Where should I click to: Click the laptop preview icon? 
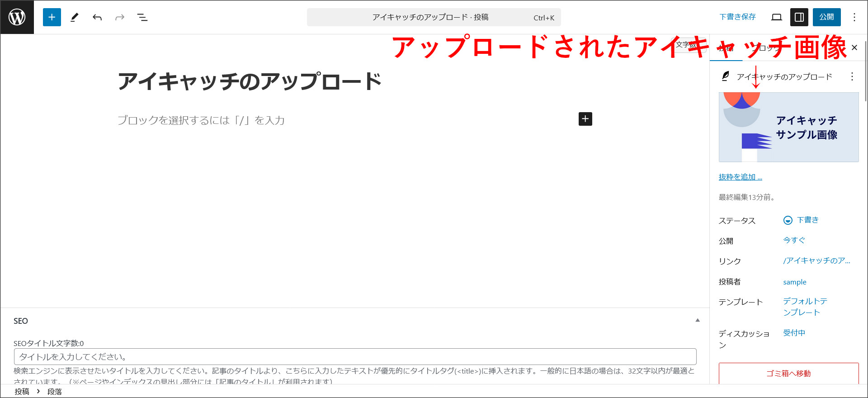click(x=777, y=17)
